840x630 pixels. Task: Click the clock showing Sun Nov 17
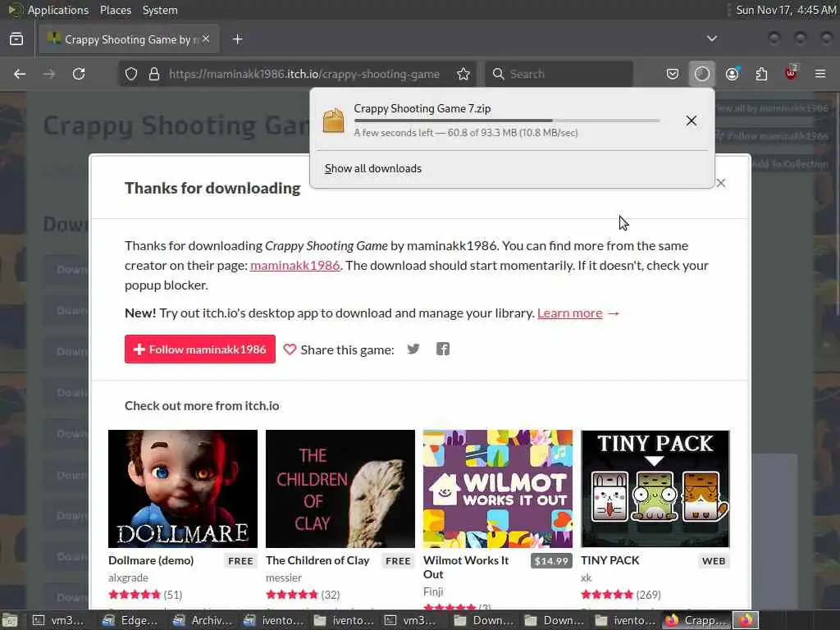click(x=785, y=10)
